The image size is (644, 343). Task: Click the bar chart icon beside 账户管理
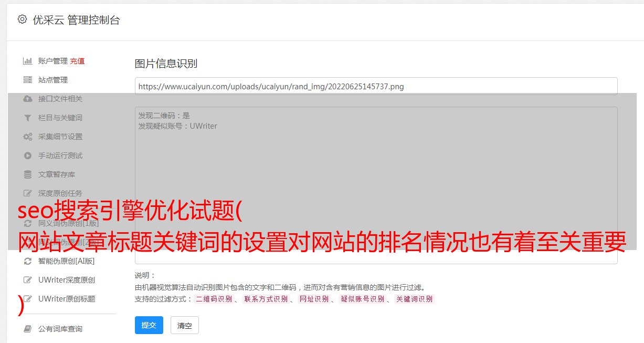click(x=28, y=61)
